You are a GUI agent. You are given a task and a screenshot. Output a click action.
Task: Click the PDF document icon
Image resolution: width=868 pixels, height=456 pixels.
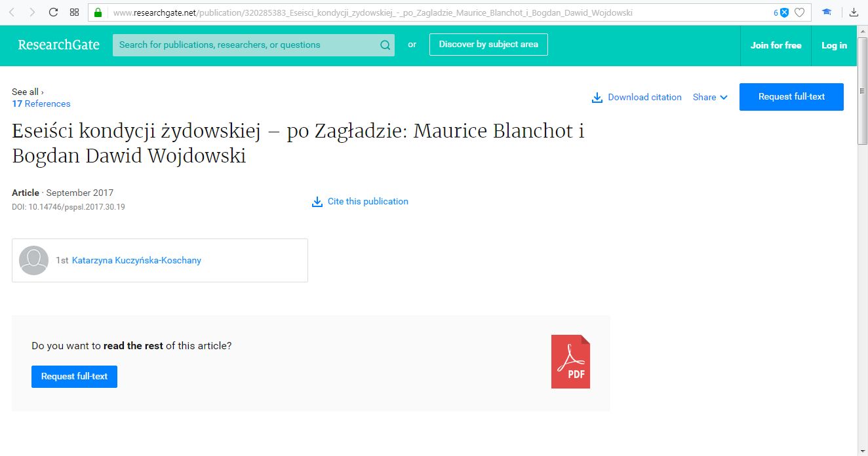coord(570,361)
